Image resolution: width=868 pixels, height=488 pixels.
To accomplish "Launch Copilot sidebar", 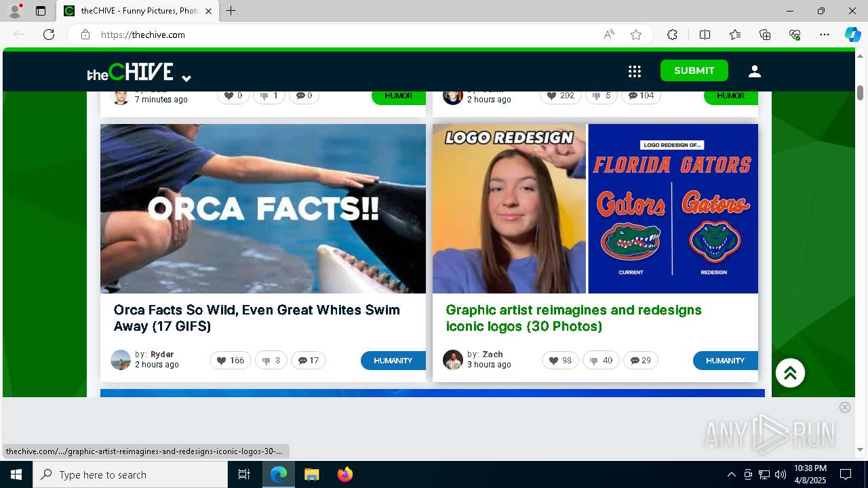I will (x=852, y=35).
